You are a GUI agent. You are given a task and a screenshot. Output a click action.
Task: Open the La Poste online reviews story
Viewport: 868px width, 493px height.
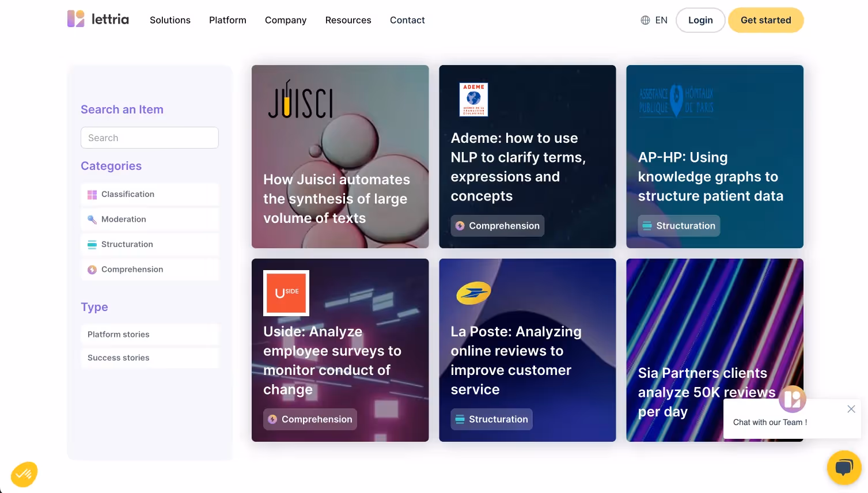[x=527, y=350]
